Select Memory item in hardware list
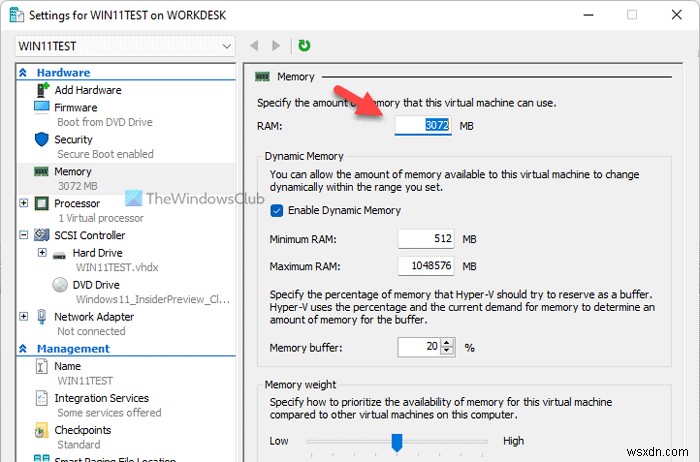700x462 pixels. (73, 171)
